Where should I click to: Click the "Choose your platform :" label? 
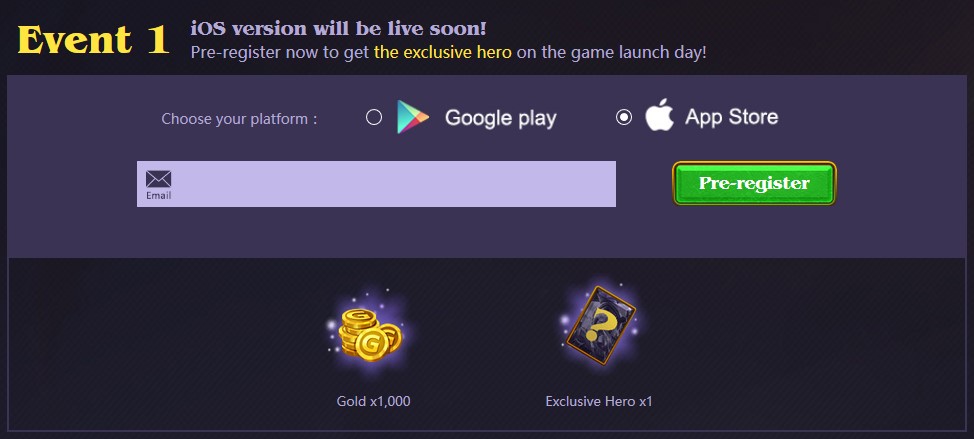(x=239, y=119)
